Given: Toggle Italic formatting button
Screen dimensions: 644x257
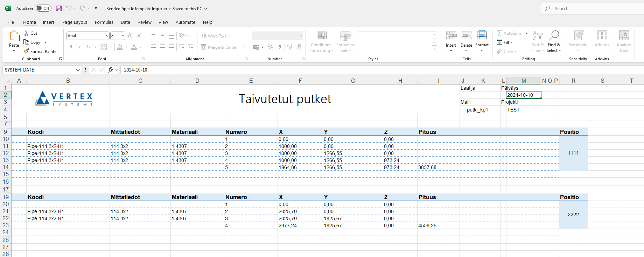Looking at the screenshot, I should point(80,47).
